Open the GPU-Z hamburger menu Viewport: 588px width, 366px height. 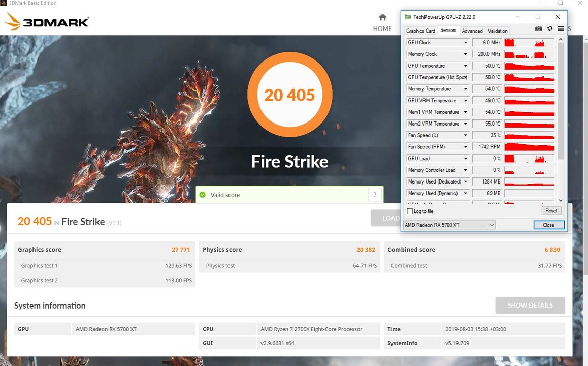[561, 28]
